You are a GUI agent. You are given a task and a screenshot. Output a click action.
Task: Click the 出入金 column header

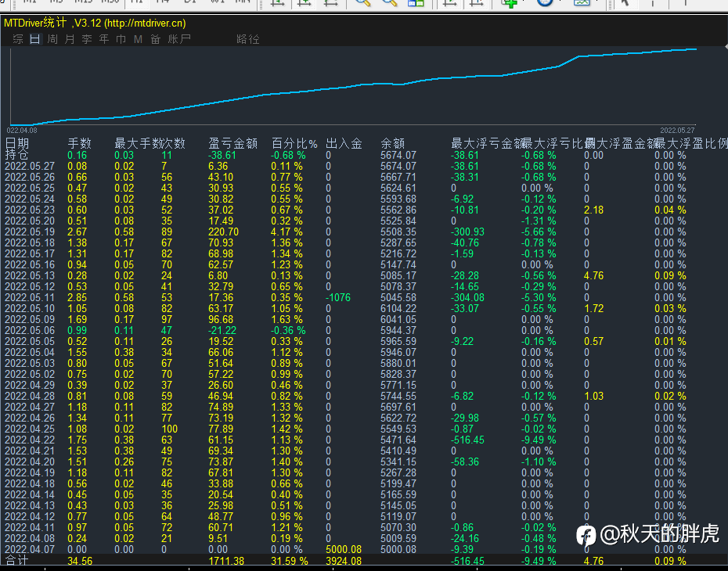(x=344, y=143)
